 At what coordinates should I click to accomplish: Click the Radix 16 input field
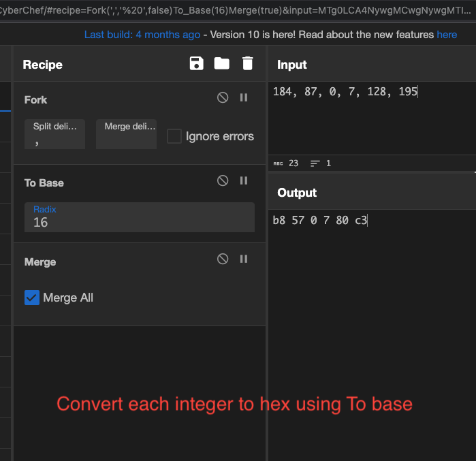[140, 217]
